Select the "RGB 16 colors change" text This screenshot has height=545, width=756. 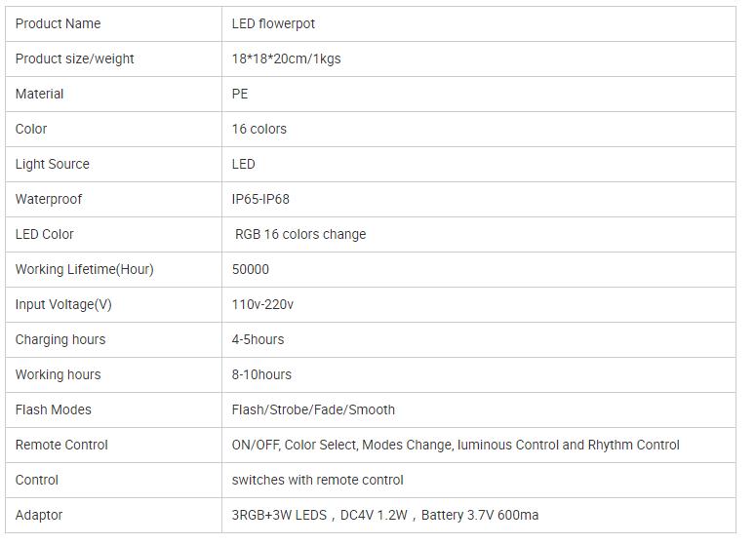point(300,234)
